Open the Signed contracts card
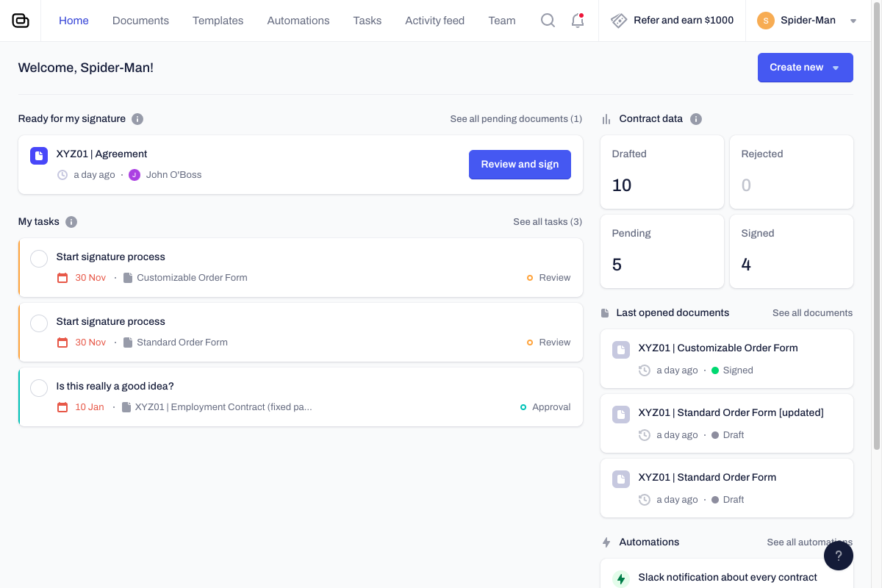This screenshot has width=882, height=588. pos(792,251)
